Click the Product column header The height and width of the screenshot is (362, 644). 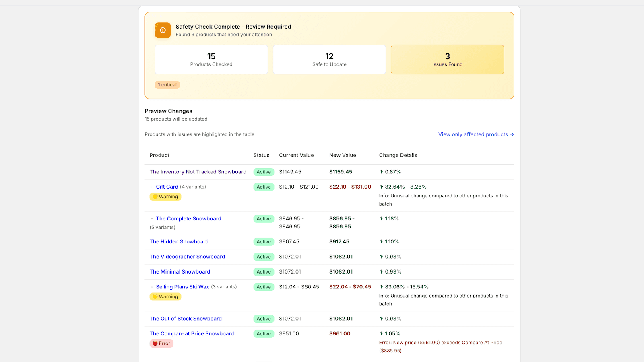point(159,155)
